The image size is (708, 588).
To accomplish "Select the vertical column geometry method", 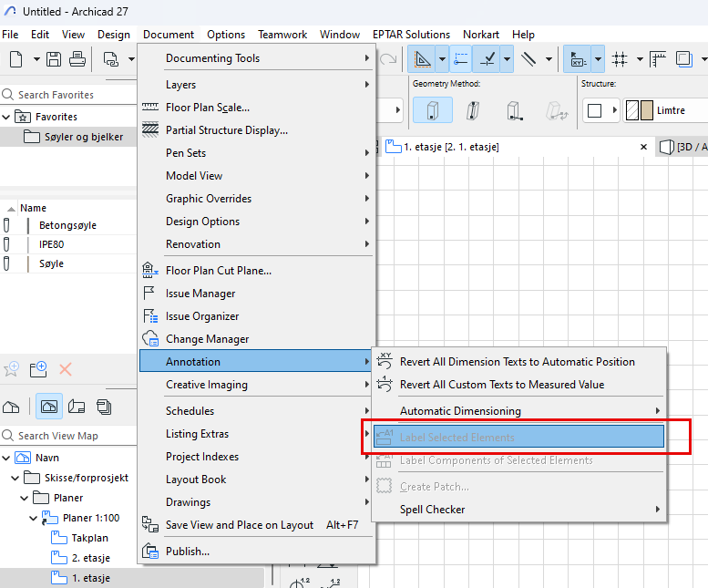I will click(433, 110).
